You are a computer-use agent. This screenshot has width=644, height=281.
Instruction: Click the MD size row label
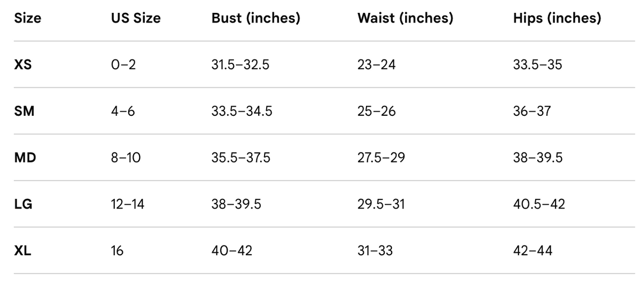tap(25, 158)
